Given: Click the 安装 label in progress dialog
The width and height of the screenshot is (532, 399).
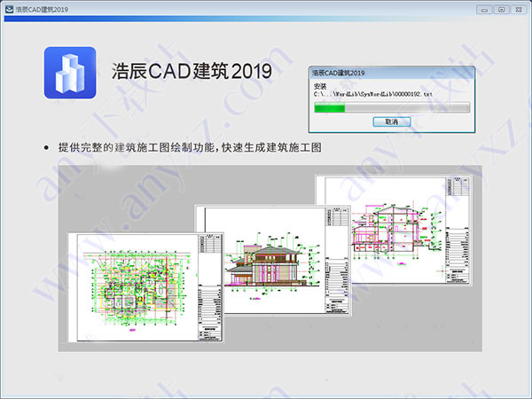Looking at the screenshot, I should tap(319, 86).
